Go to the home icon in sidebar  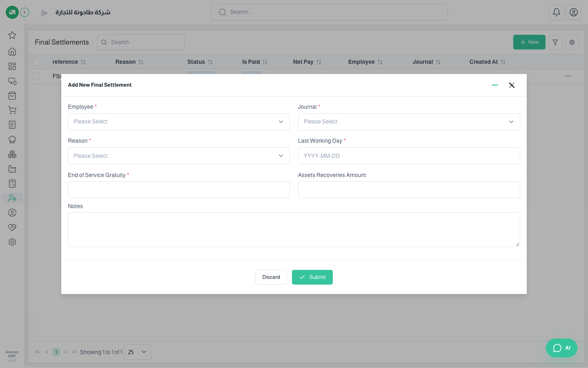(x=12, y=52)
